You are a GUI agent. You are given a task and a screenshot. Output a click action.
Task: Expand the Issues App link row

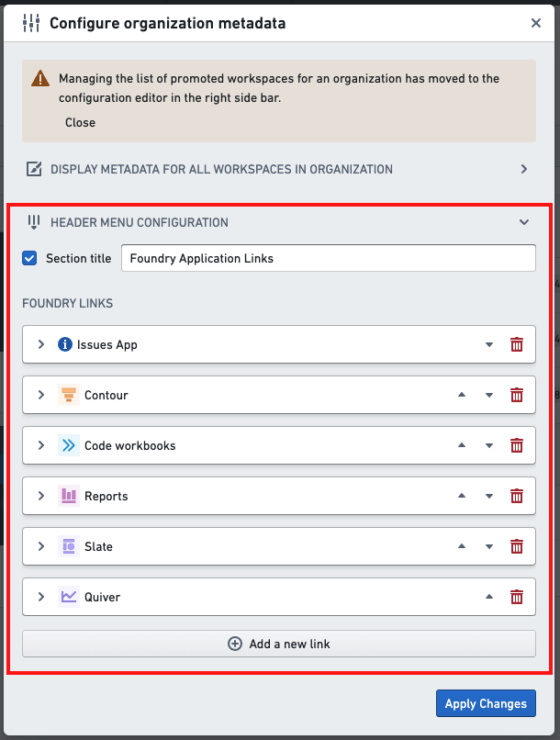[x=41, y=344]
